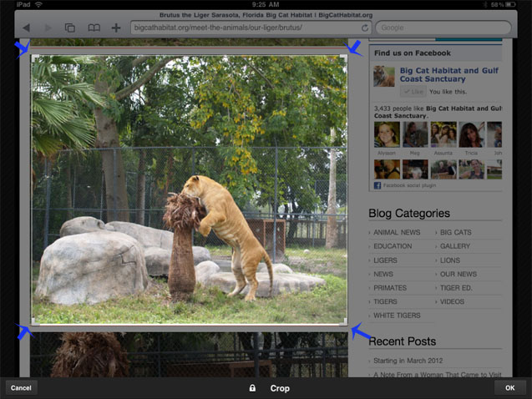Click the bigcathabitat.org address field
Screen dimensions: 532x399
[x=251, y=28]
